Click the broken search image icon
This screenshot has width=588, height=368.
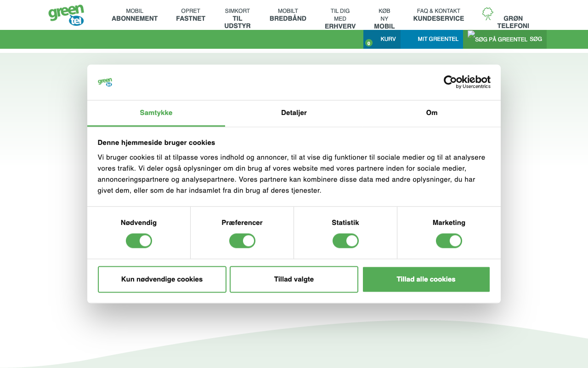(x=471, y=34)
